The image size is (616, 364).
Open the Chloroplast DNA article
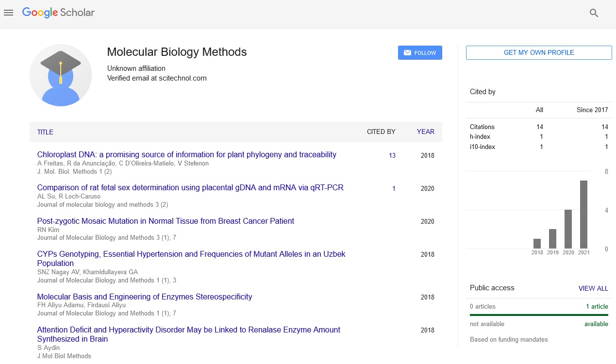(x=187, y=154)
